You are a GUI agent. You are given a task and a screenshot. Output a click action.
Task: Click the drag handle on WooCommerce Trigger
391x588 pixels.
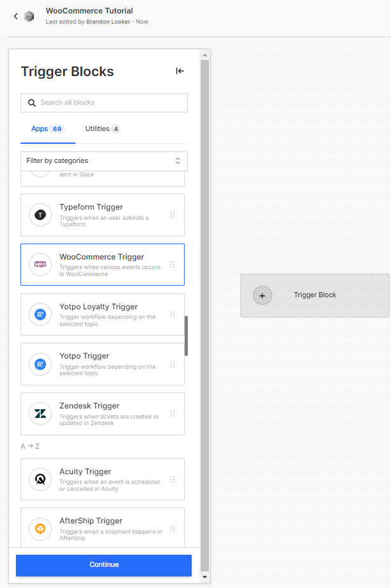[x=172, y=265]
